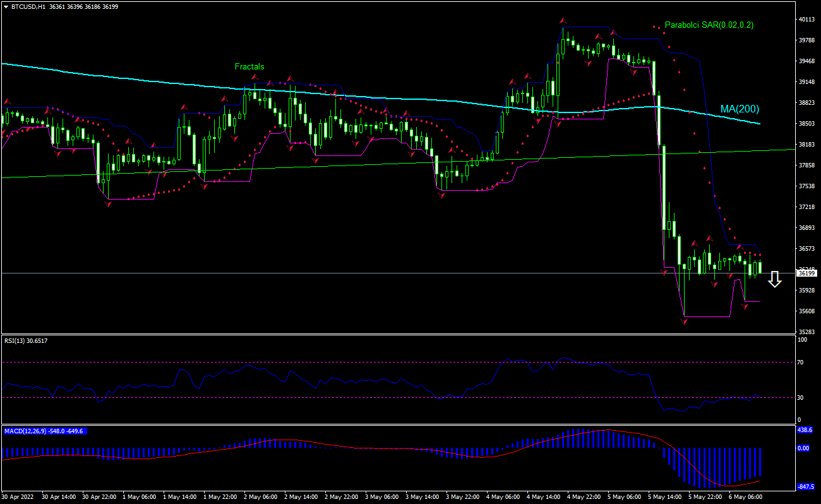Click the down fractal arrow near the 35283 low
The image size is (821, 504).
(683, 323)
